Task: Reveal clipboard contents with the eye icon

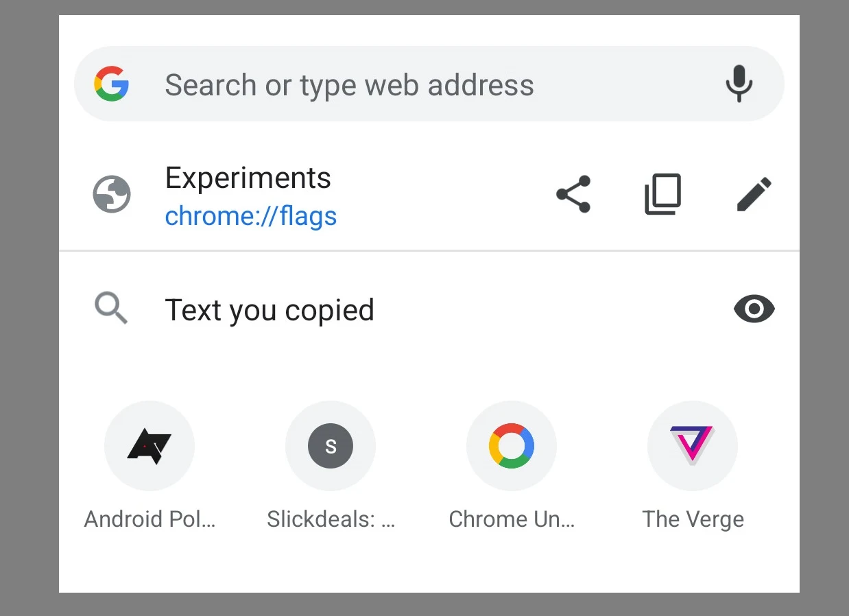Action: [x=754, y=309]
